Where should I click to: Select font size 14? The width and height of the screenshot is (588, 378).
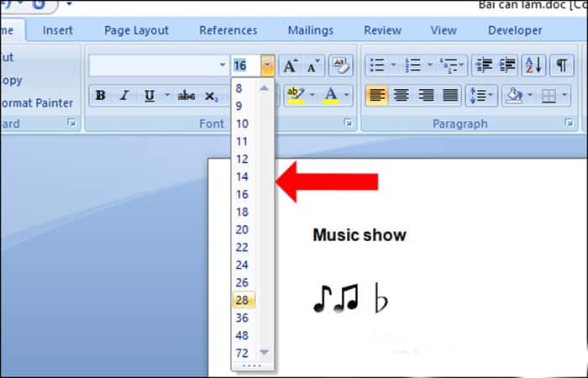click(244, 176)
